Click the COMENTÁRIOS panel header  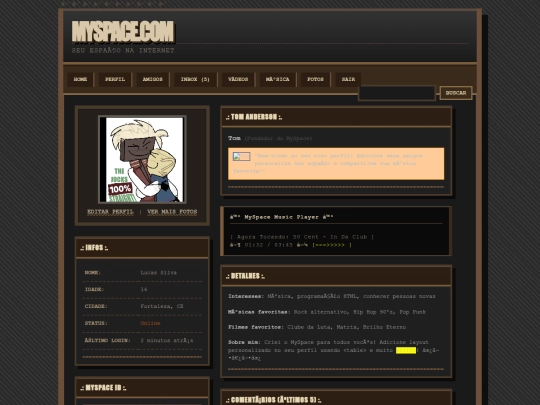coord(336,399)
